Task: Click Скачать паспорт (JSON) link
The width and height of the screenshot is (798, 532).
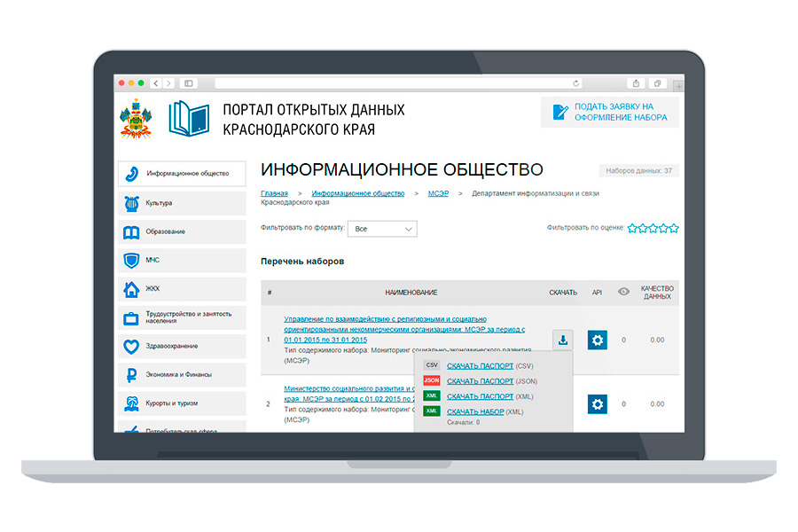Action: point(480,381)
